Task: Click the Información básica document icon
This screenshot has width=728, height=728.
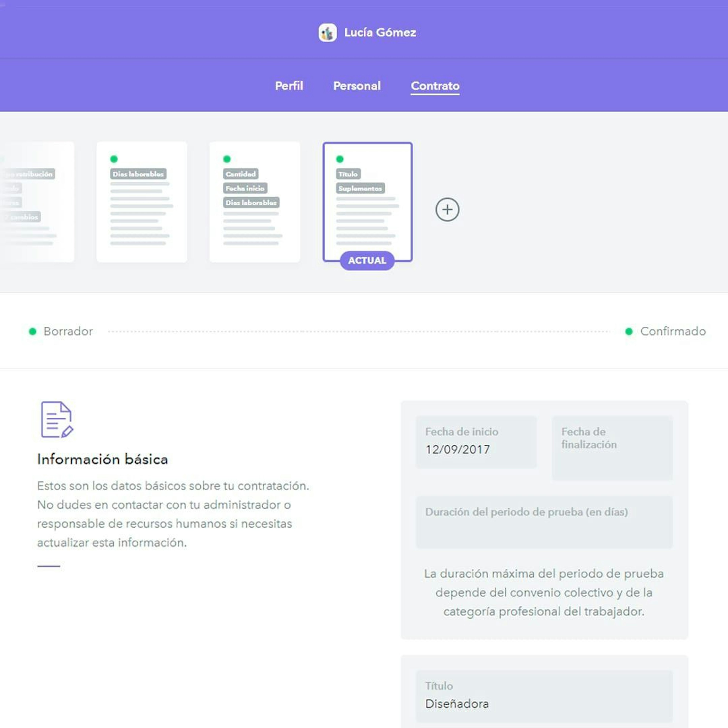Action: [57, 419]
